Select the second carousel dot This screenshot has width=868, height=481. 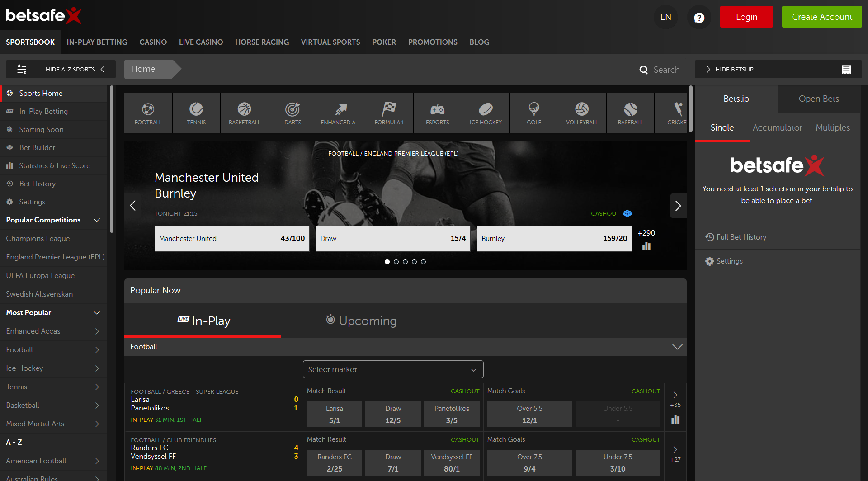tap(396, 262)
